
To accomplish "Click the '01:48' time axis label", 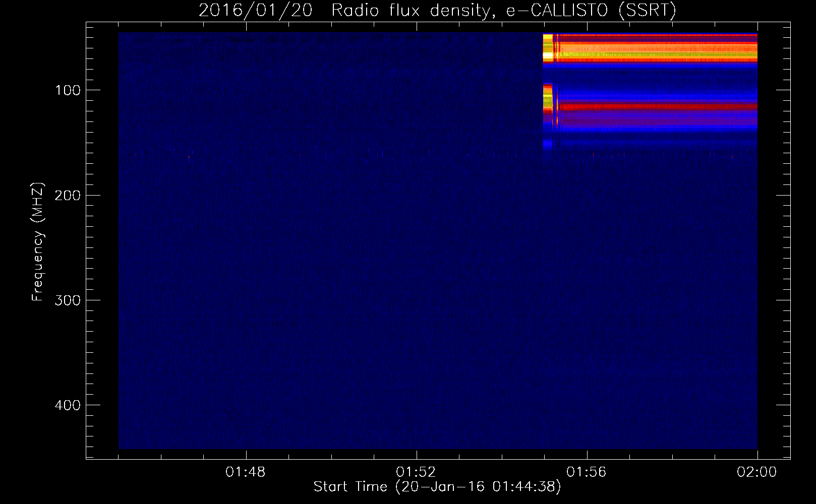I will tap(246, 472).
